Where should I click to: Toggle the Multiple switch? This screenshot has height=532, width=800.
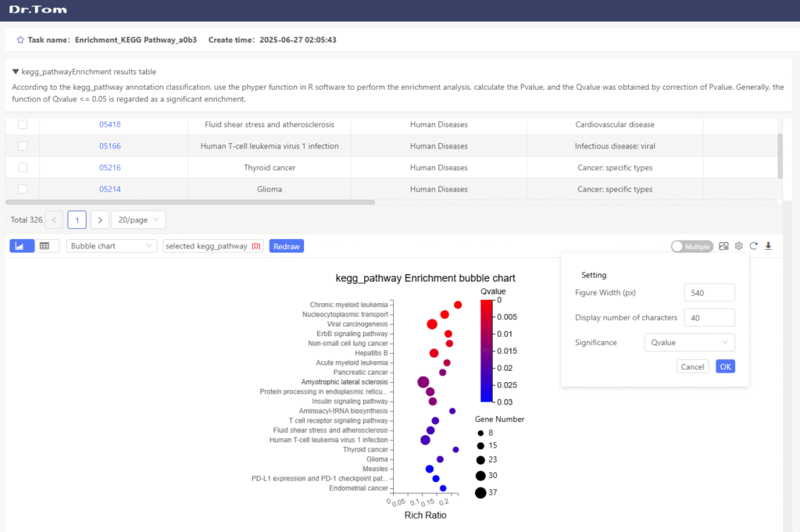[x=691, y=246]
